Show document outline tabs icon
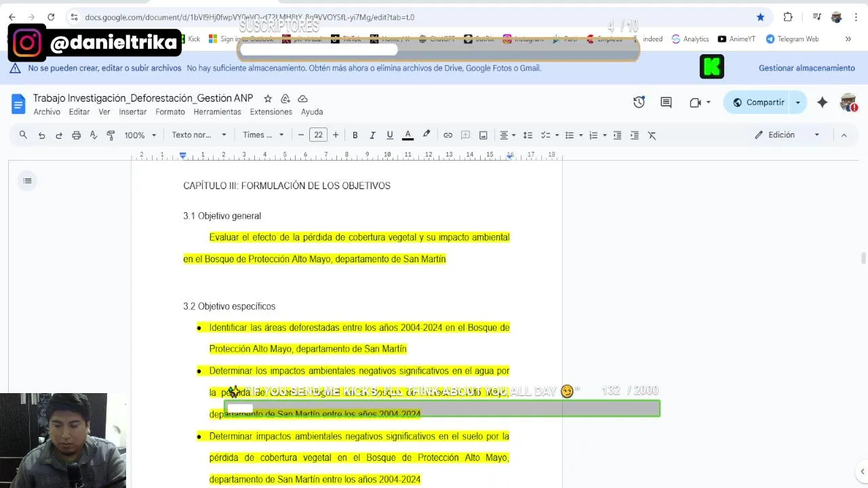 point(27,180)
